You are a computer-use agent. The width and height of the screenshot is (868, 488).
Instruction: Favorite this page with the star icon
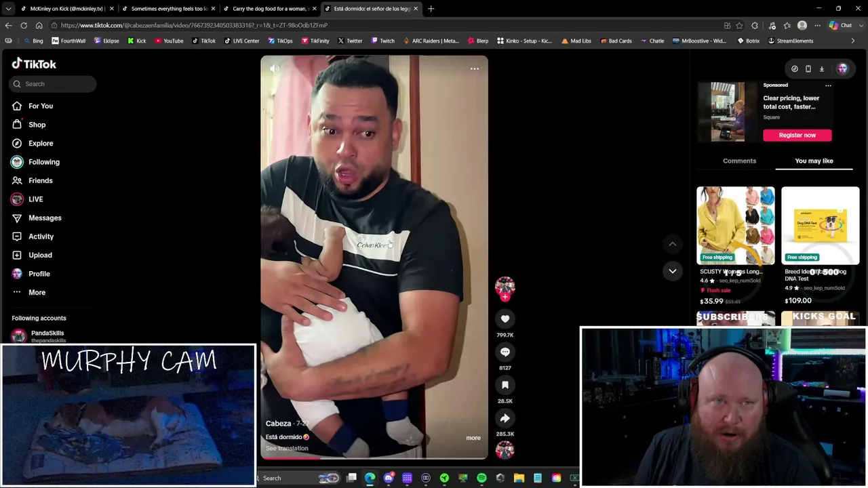(740, 25)
